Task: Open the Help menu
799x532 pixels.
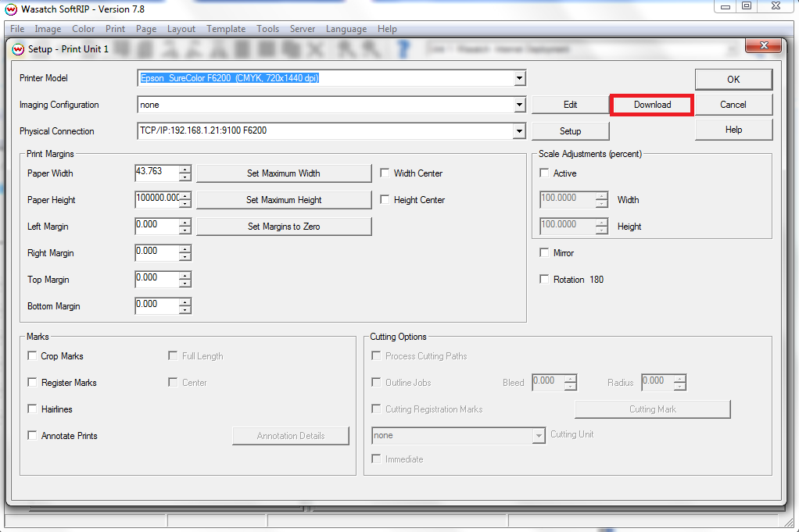Action: (387, 29)
